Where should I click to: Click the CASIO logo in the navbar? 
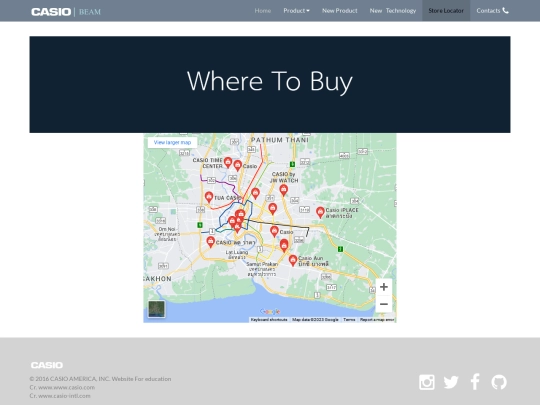(51, 12)
